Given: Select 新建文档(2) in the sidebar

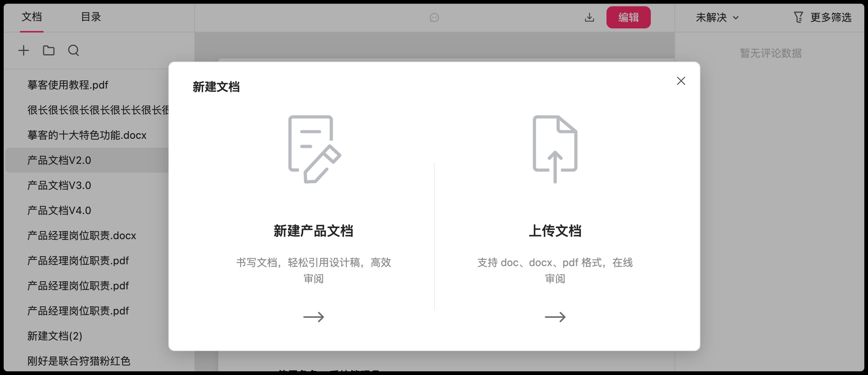Looking at the screenshot, I should coord(55,336).
